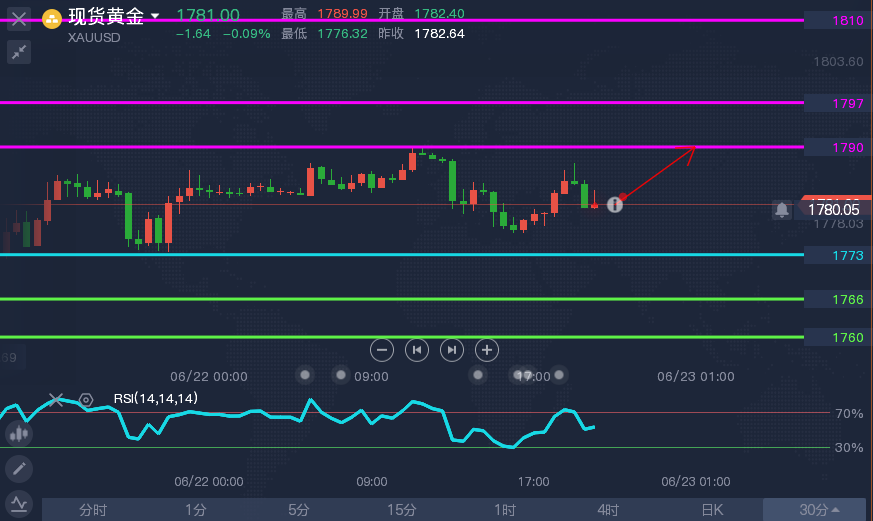Open the indicators line-chart icon
This screenshot has width=873, height=521.
point(19,504)
